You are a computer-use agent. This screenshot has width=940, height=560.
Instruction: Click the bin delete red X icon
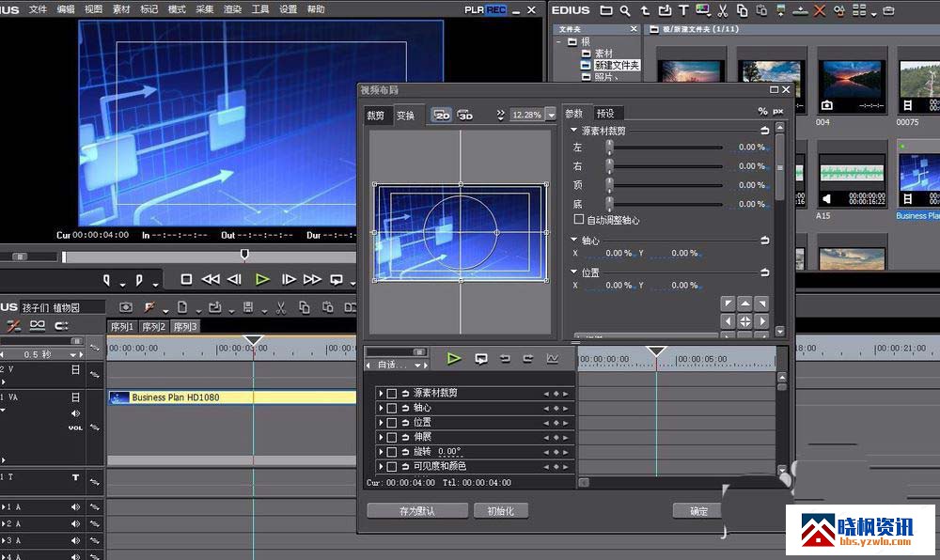820,10
